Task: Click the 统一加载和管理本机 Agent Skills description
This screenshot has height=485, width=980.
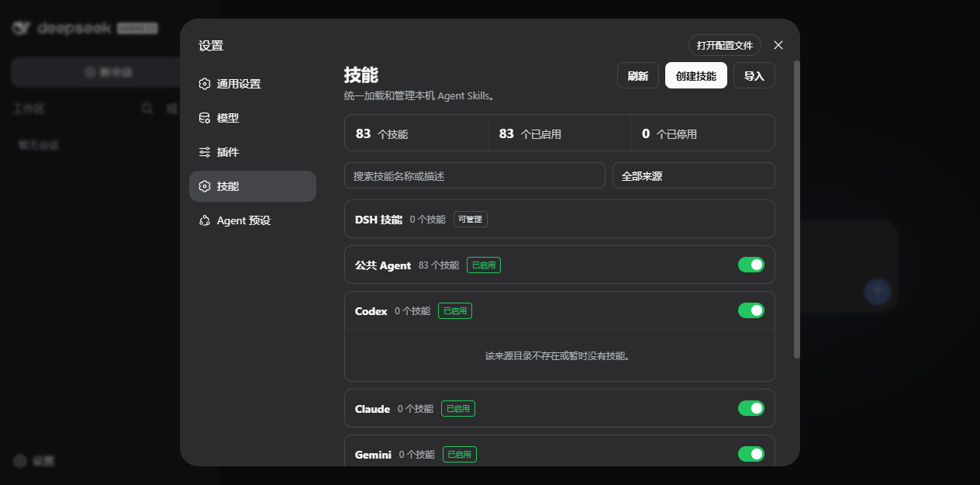Action: [x=419, y=96]
